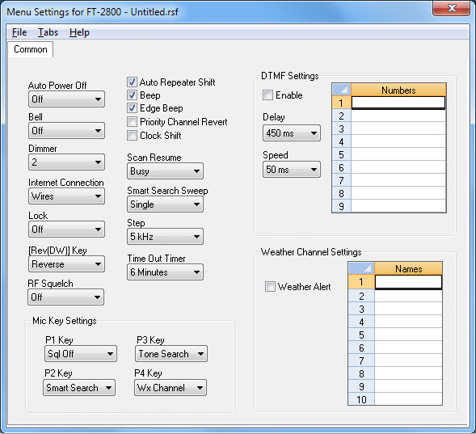Open the Help menu
The height and width of the screenshot is (434, 476).
[79, 32]
